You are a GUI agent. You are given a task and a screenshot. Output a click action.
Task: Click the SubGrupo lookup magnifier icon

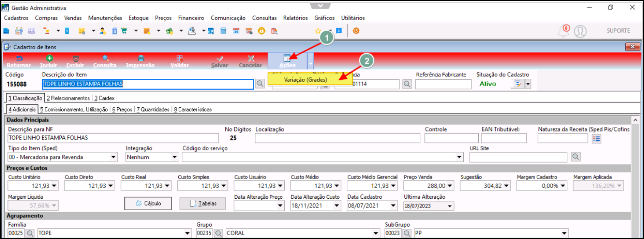tap(407, 233)
